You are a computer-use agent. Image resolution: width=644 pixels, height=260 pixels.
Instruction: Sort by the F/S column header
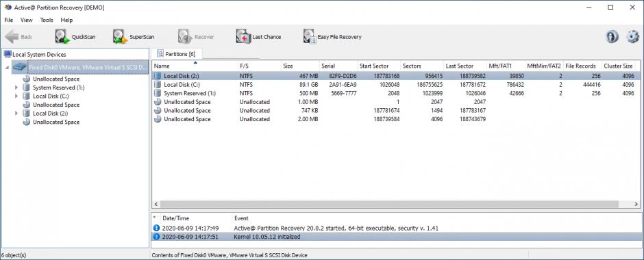pyautogui.click(x=259, y=66)
